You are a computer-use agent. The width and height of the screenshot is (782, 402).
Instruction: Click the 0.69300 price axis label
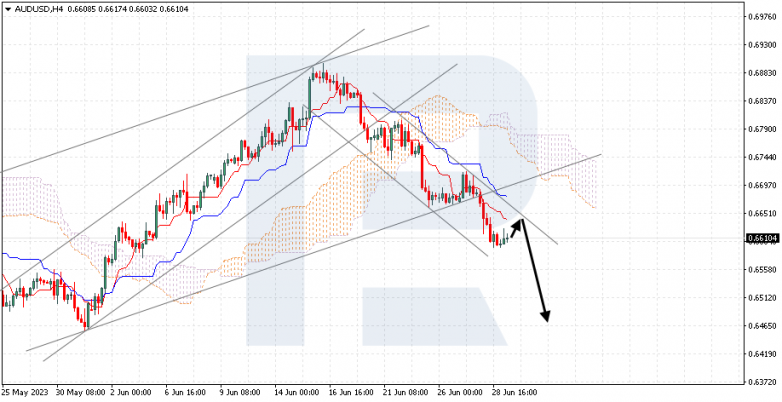click(762, 45)
